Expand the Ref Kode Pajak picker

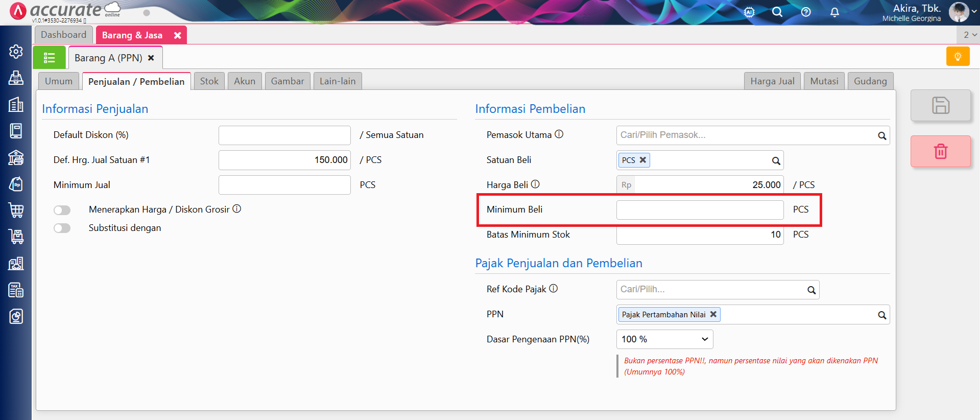click(811, 290)
